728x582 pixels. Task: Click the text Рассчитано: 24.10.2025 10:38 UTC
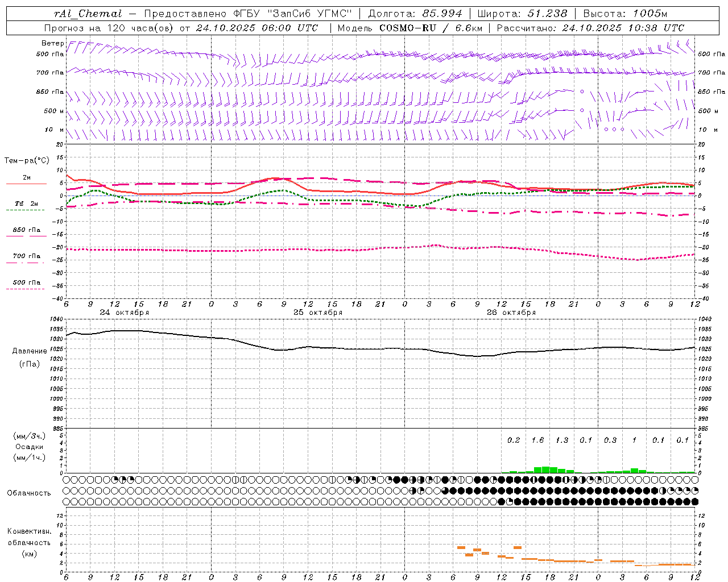pyautogui.click(x=590, y=28)
